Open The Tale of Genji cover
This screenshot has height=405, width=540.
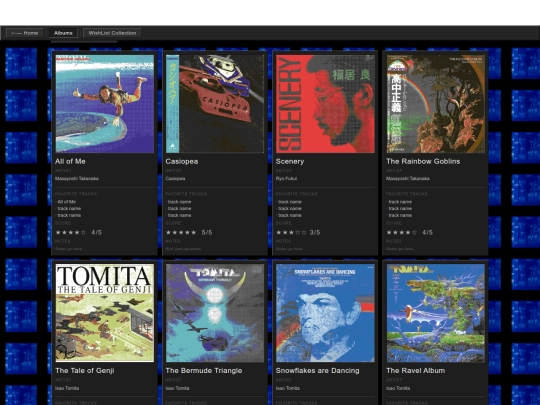tap(105, 313)
